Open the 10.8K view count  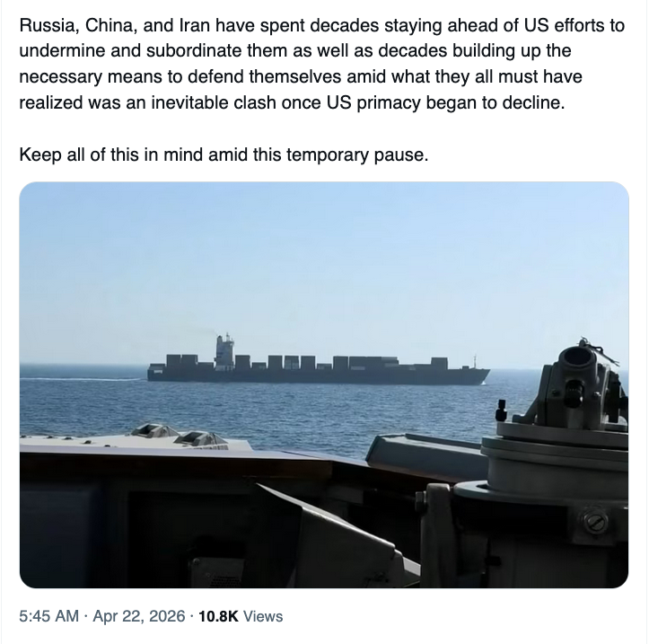pyautogui.click(x=218, y=616)
